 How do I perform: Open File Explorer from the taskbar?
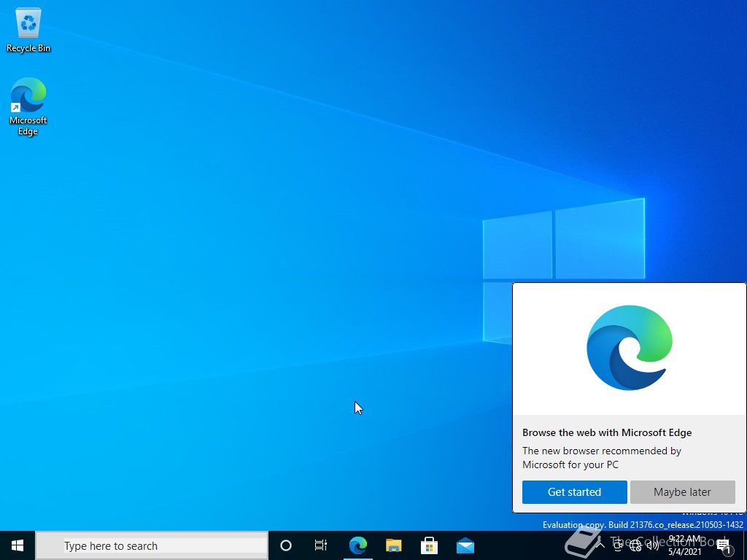[x=393, y=545]
